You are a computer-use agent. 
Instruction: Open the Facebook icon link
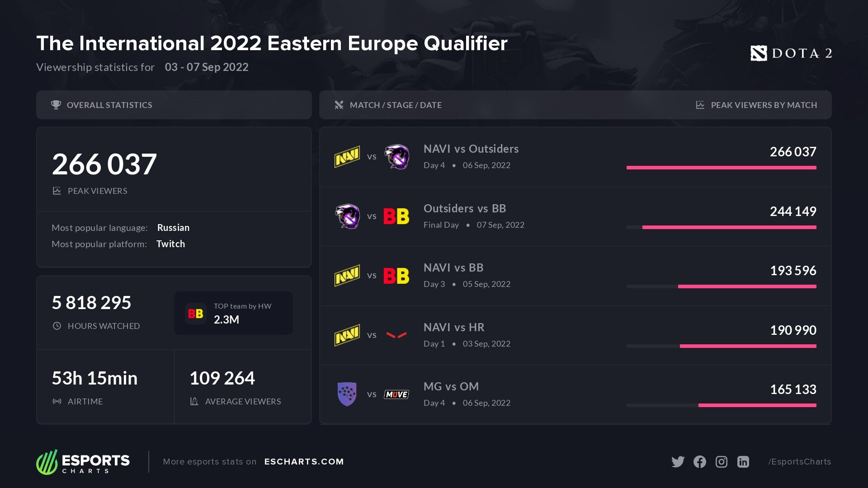pyautogui.click(x=699, y=462)
